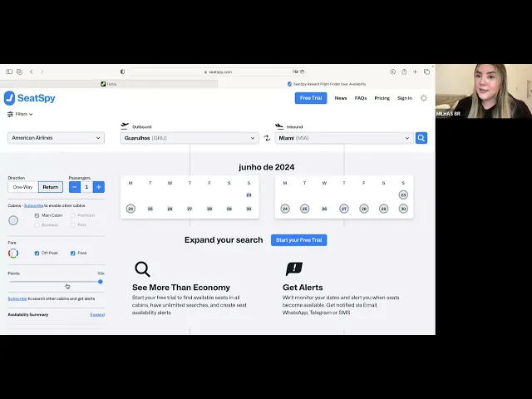Increase passengers with the plus button
Screen dimensions: 532x399
(x=99, y=187)
